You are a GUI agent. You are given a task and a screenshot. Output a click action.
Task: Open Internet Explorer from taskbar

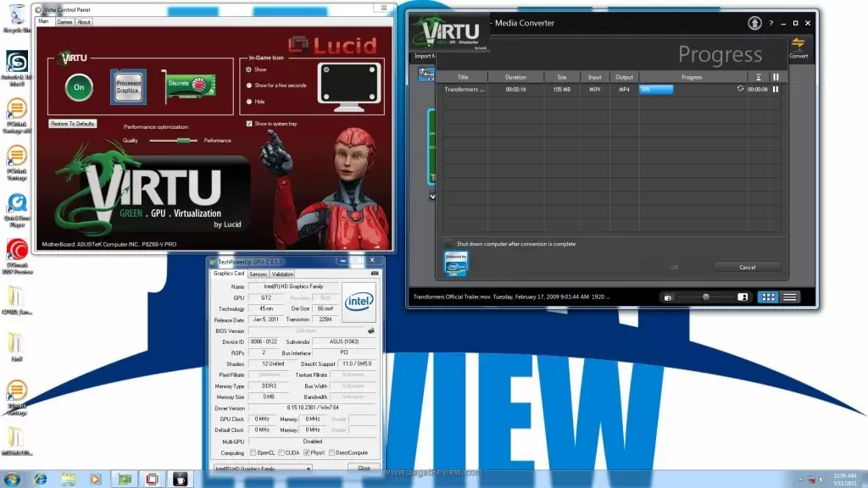click(x=40, y=480)
